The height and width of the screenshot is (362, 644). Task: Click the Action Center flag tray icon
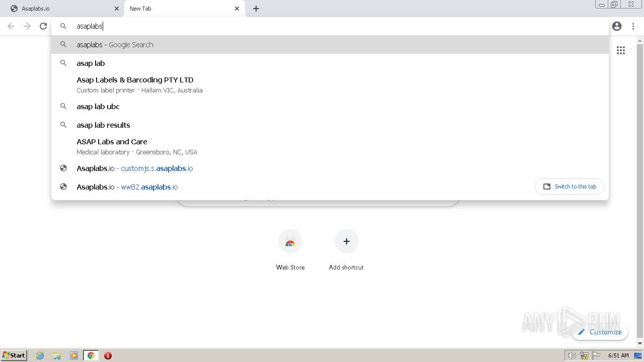pyautogui.click(x=597, y=355)
